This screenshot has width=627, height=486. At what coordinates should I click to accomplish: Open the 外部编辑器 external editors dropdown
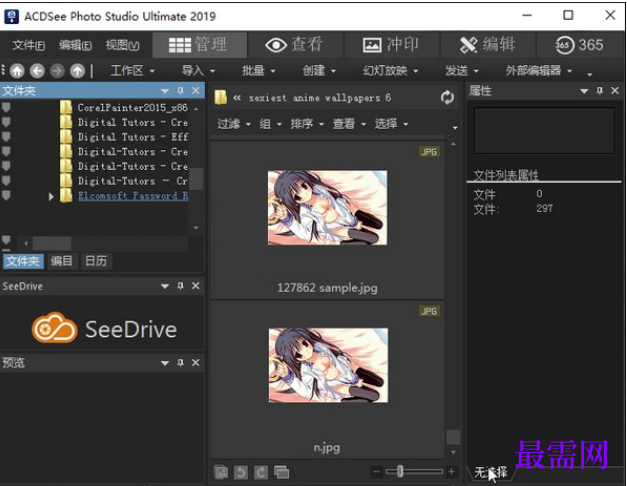tap(539, 71)
